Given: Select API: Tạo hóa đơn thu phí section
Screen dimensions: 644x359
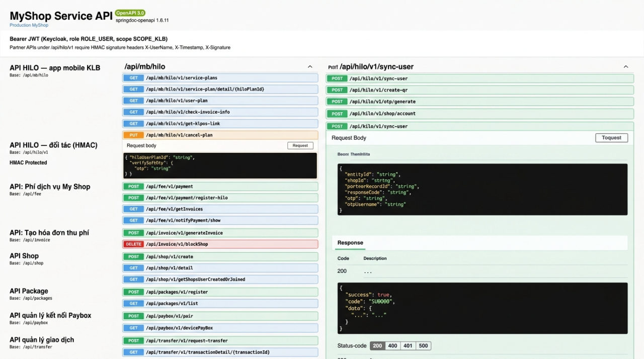Looking at the screenshot, I should tap(49, 233).
